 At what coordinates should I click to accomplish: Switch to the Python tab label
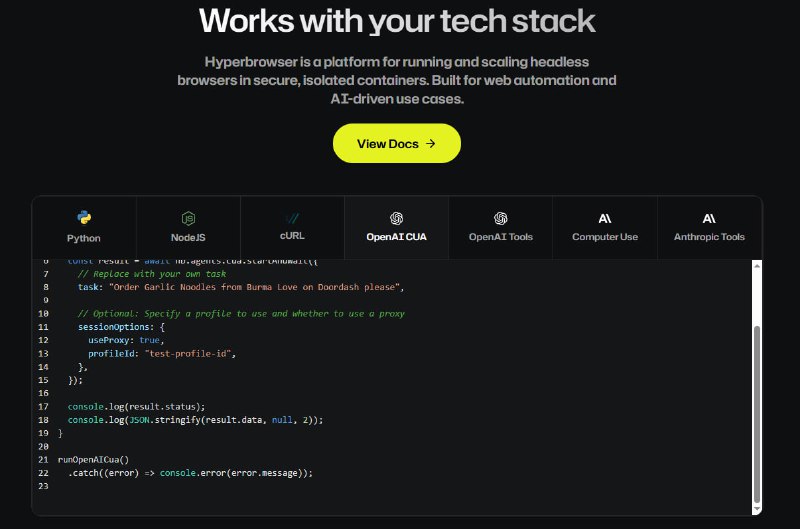click(x=84, y=238)
